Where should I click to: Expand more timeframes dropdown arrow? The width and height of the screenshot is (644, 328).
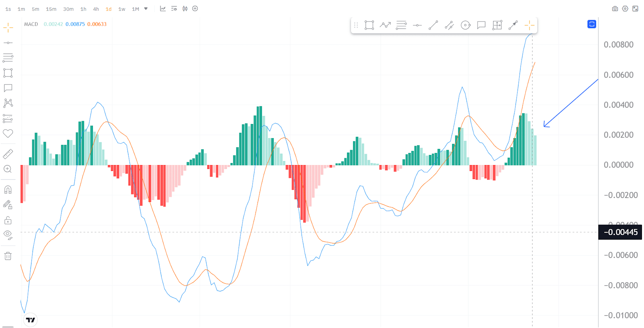point(146,8)
